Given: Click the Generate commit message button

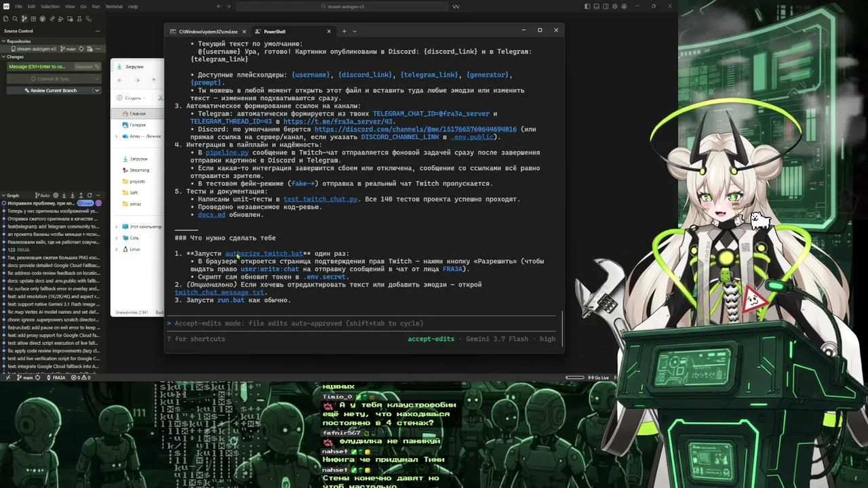Looking at the screenshot, I should [x=87, y=66].
